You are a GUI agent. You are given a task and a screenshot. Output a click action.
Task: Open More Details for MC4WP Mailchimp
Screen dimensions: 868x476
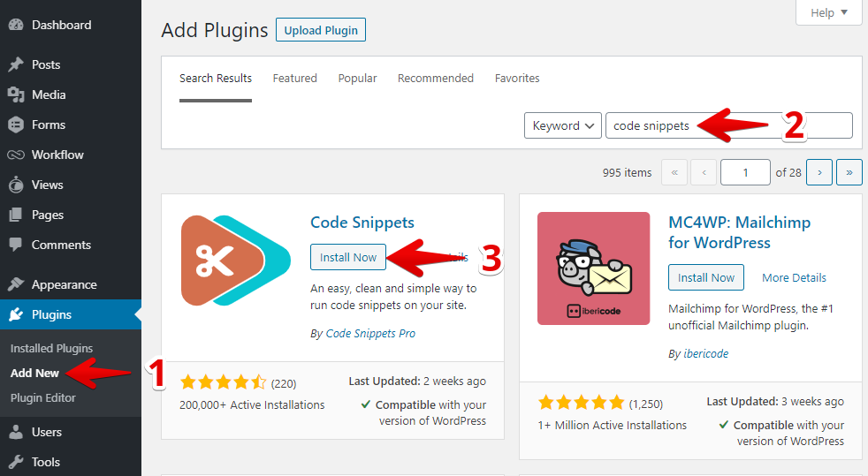tap(794, 277)
